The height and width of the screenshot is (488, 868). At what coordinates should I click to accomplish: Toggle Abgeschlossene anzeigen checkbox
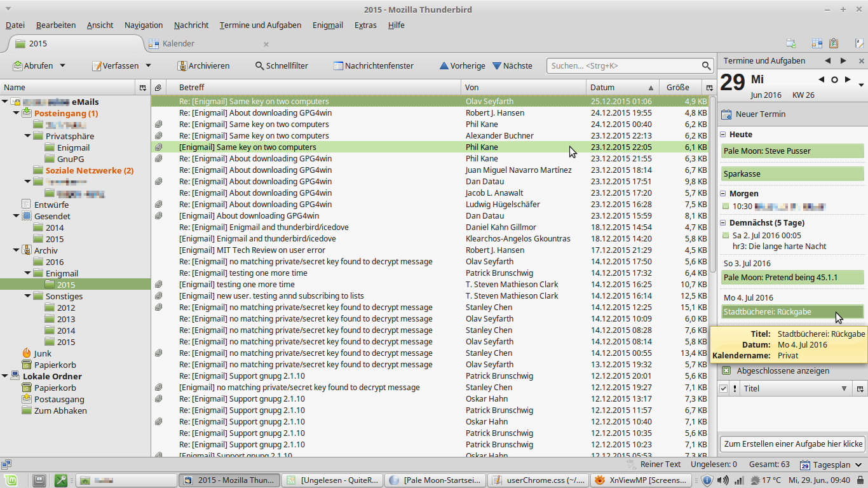pos(725,371)
